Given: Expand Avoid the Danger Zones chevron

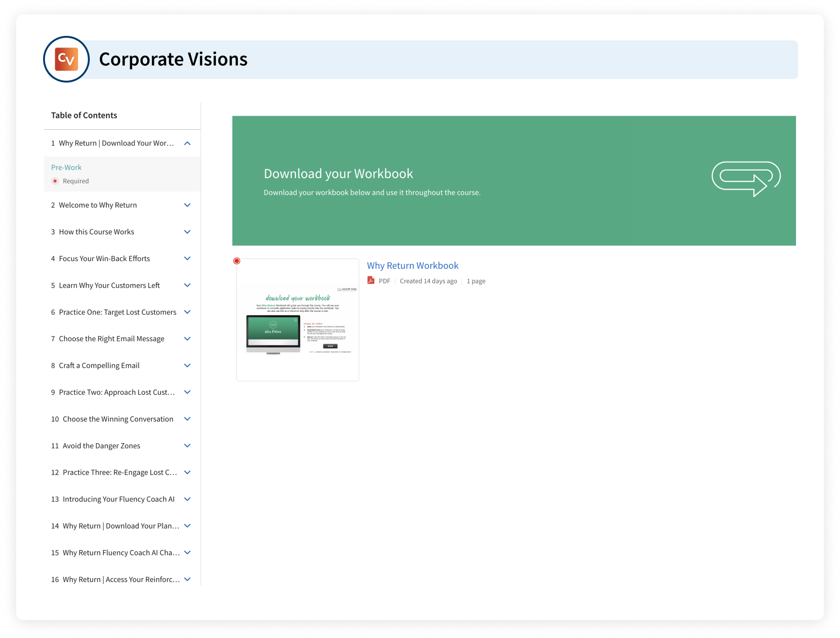Looking at the screenshot, I should point(188,446).
